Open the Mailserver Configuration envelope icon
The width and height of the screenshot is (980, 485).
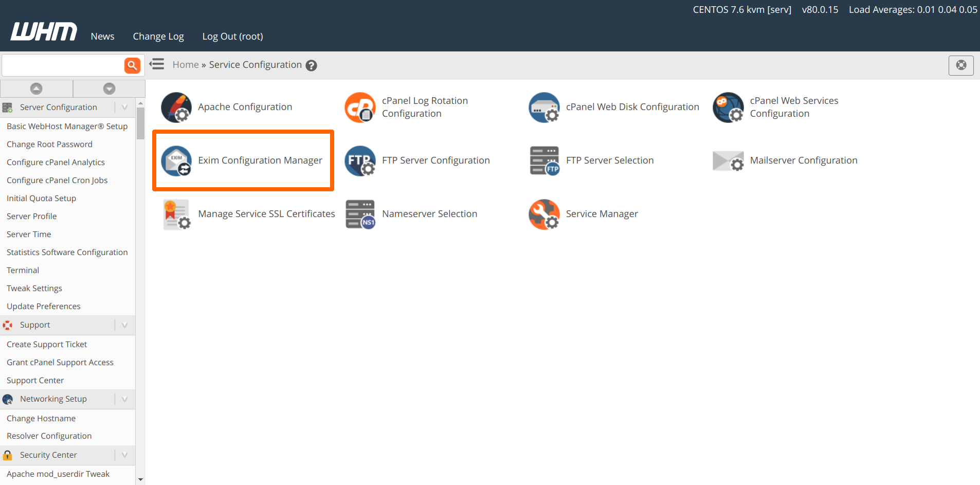click(x=729, y=160)
